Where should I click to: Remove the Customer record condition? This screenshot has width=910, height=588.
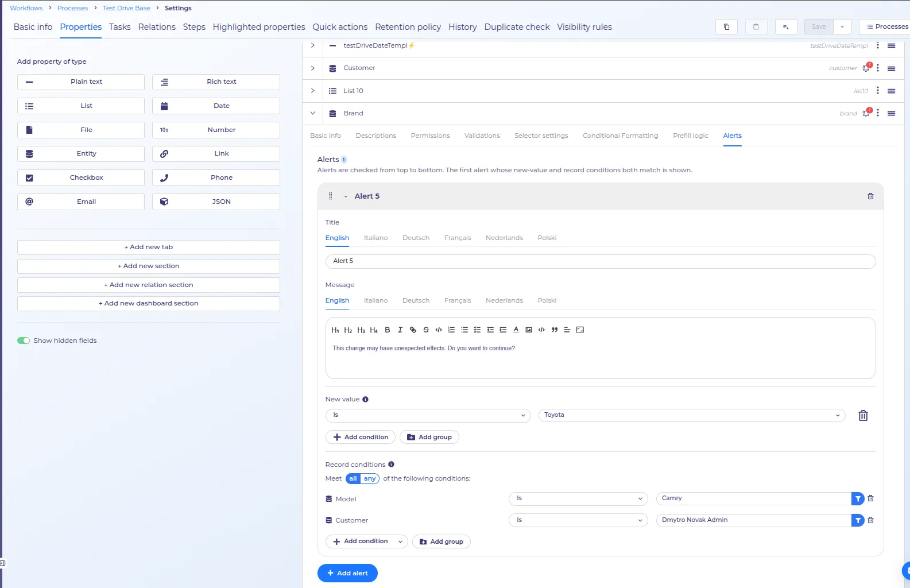tap(870, 520)
